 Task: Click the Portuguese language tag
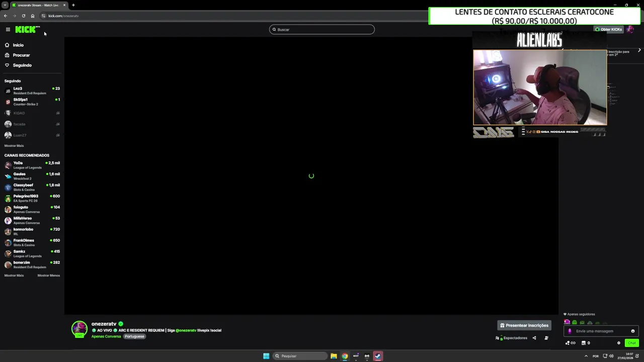pos(134,336)
